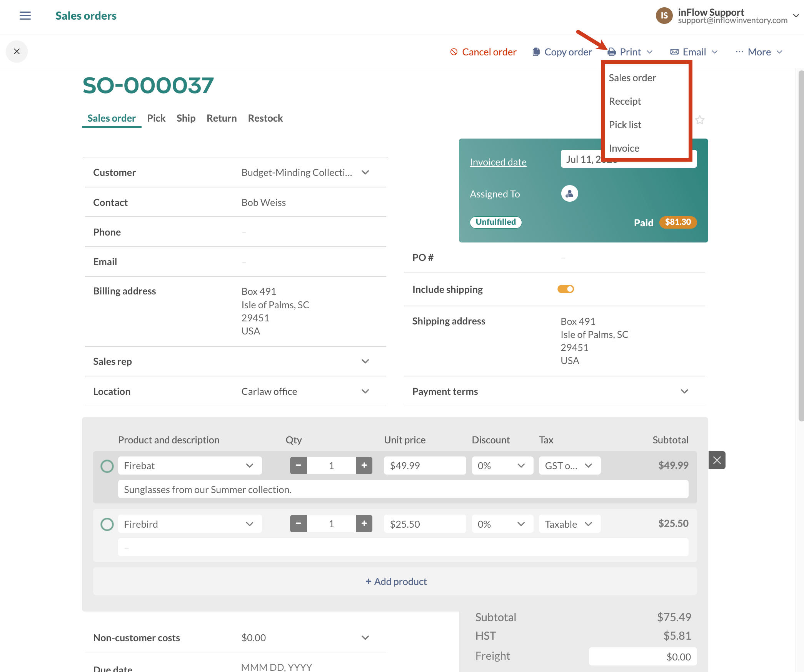Open the Email dropdown chevron
The height and width of the screenshot is (672, 804).
[715, 52]
